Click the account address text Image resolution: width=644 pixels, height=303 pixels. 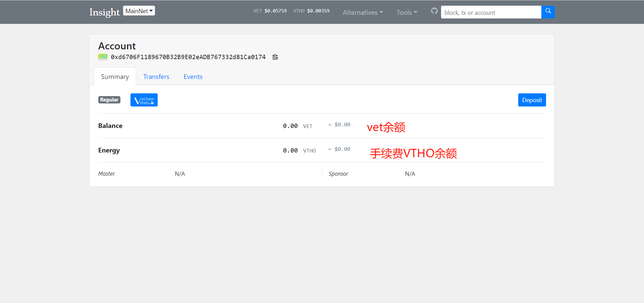pos(188,57)
